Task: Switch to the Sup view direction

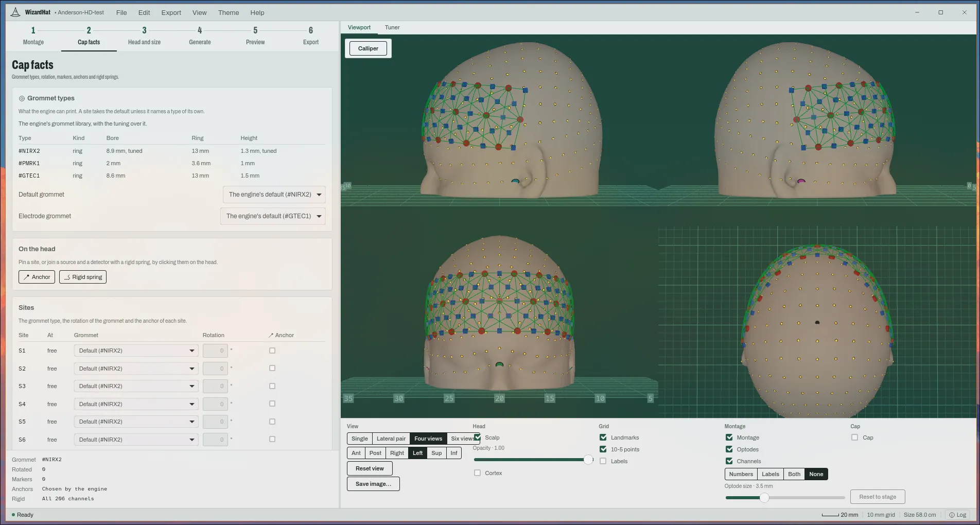Action: coord(436,453)
